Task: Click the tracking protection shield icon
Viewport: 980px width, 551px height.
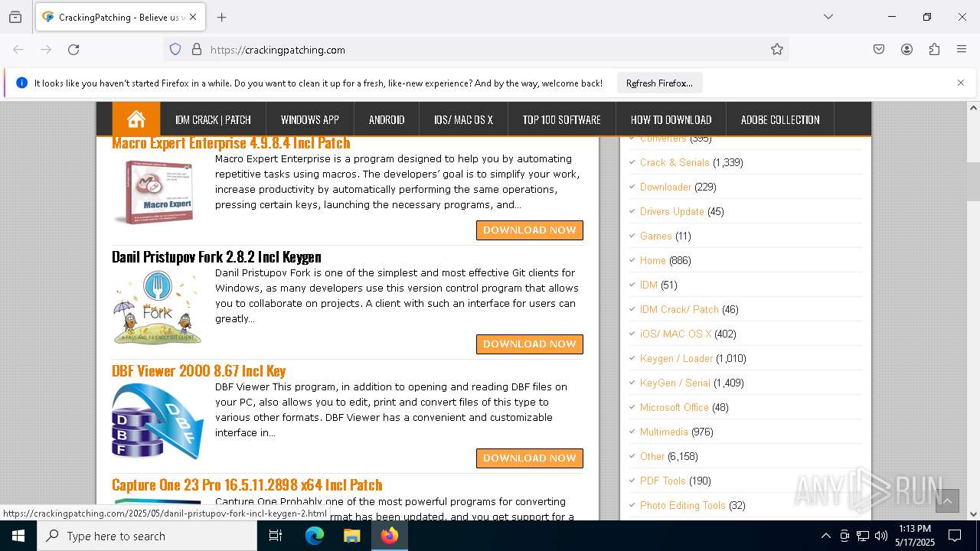Action: click(x=175, y=50)
